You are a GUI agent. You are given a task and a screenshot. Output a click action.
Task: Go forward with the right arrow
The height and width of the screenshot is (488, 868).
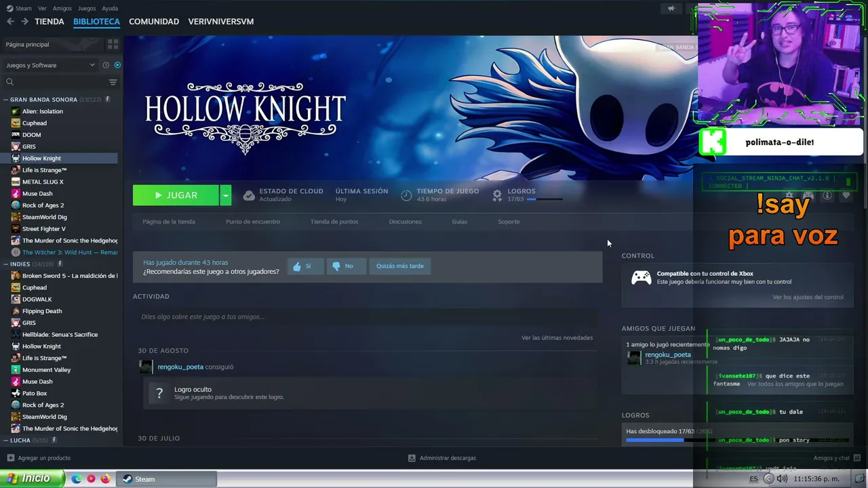coord(24,22)
